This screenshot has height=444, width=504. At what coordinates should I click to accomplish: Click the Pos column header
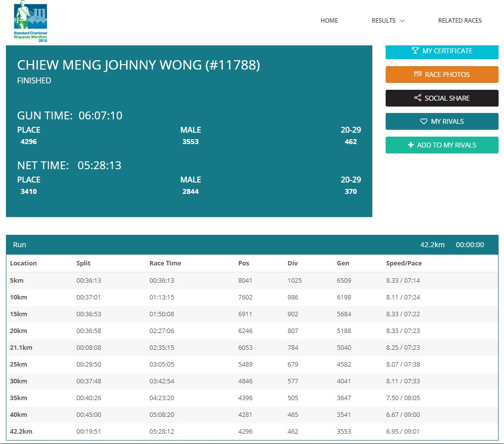(x=244, y=263)
